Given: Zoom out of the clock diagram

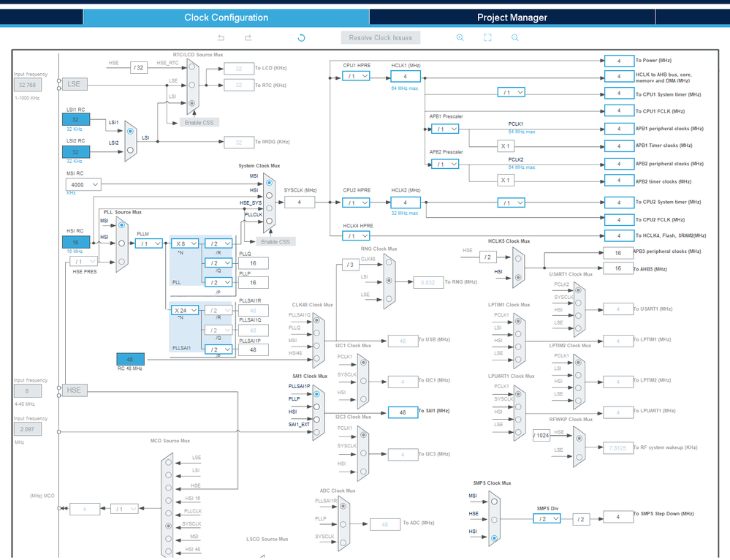Looking at the screenshot, I should [x=515, y=38].
